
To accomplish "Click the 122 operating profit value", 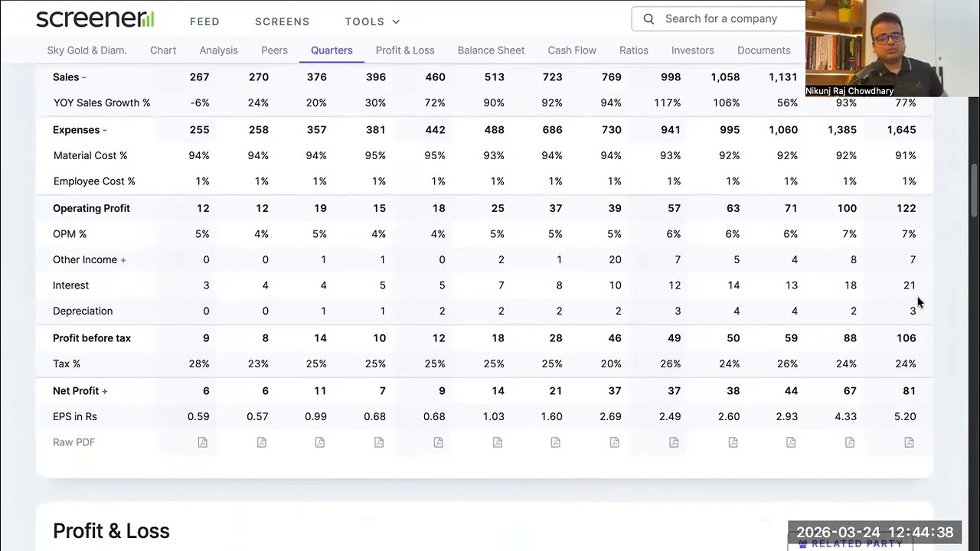I will (906, 208).
